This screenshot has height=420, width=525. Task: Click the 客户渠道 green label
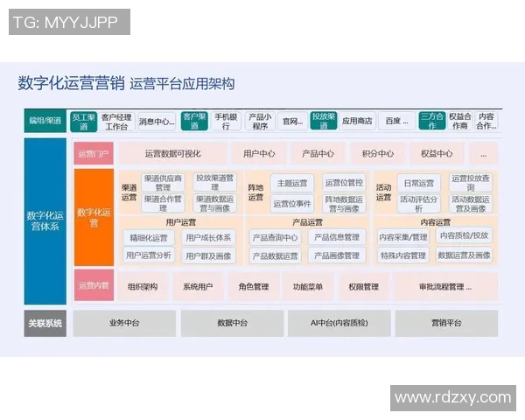click(194, 121)
